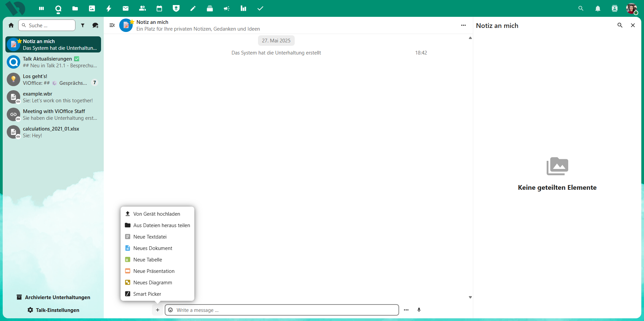644x321 pixels.
Task: Open the conversation filter menu
Action: [83, 26]
